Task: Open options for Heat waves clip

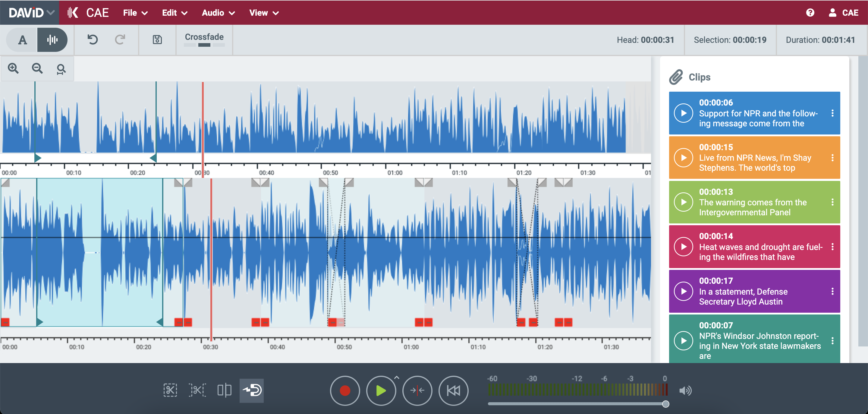Action: [x=832, y=247]
